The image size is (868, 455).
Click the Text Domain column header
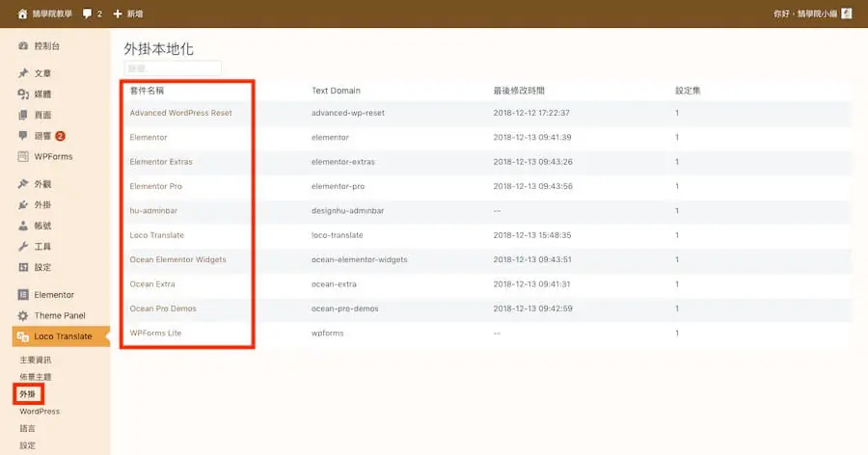336,91
